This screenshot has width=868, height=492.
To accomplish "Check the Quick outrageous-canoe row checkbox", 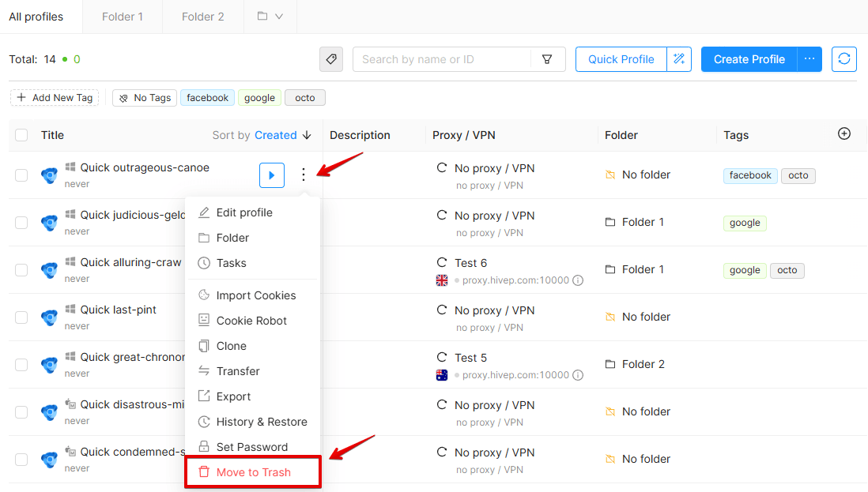I will [x=21, y=175].
